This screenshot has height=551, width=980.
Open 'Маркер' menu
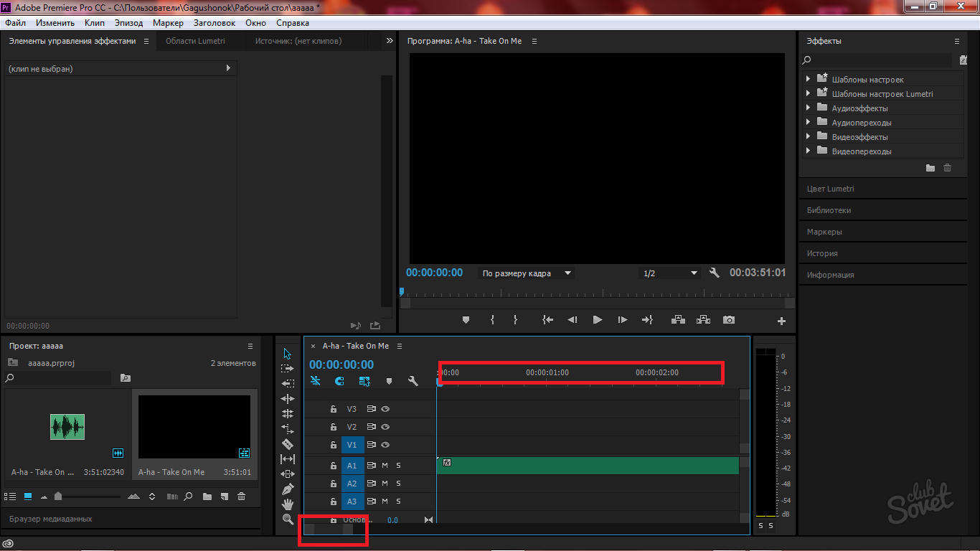click(168, 23)
